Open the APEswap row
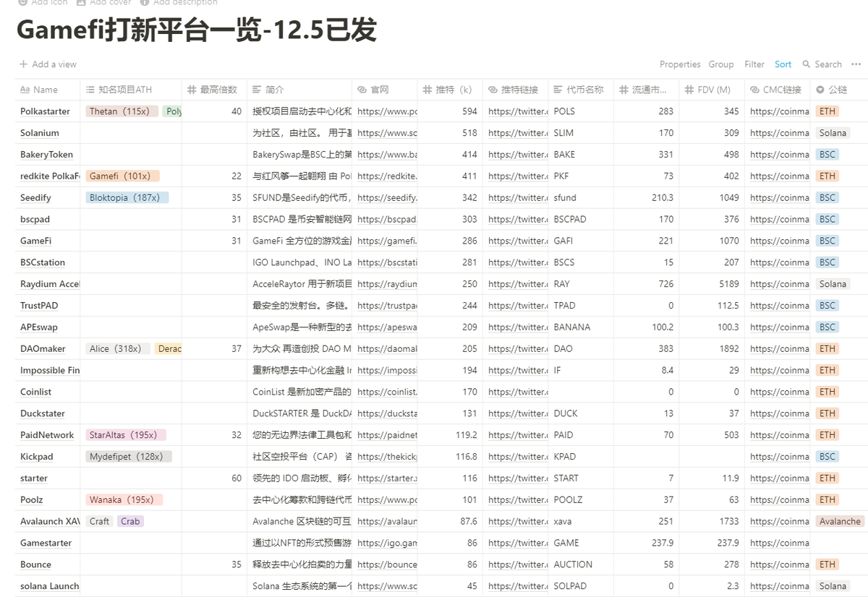This screenshot has height=597, width=868. 39,327
